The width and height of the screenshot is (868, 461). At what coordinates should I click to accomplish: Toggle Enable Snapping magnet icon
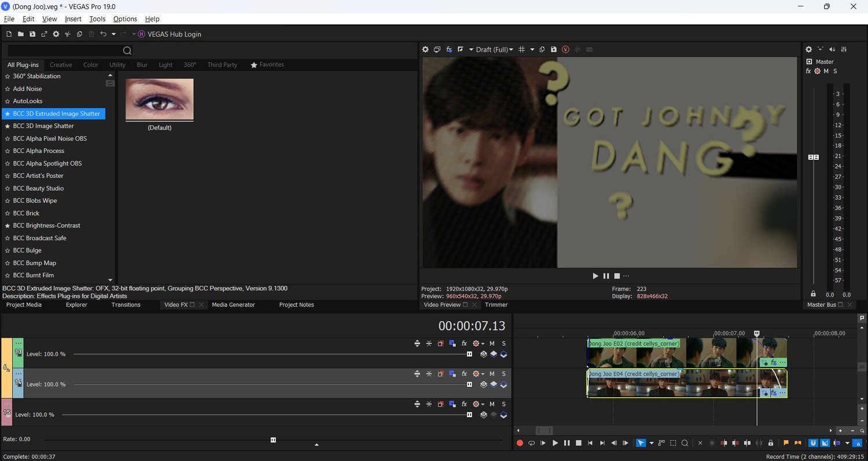coord(813,443)
